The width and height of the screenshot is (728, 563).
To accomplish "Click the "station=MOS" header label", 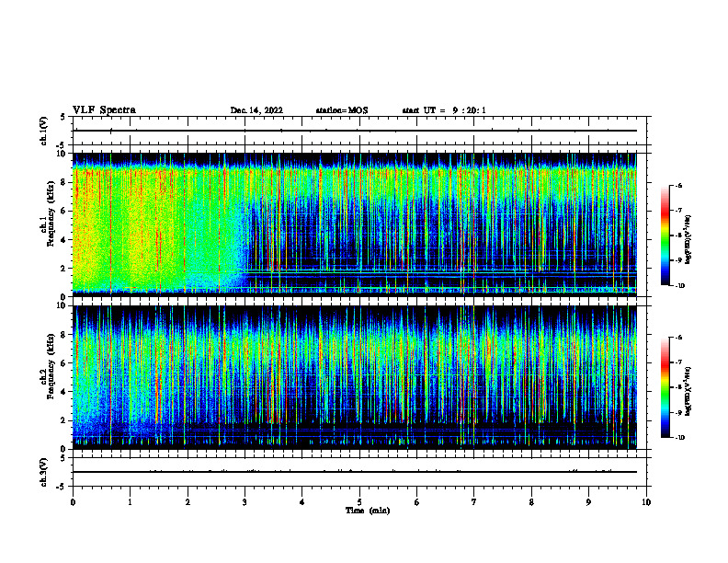I will (342, 110).
